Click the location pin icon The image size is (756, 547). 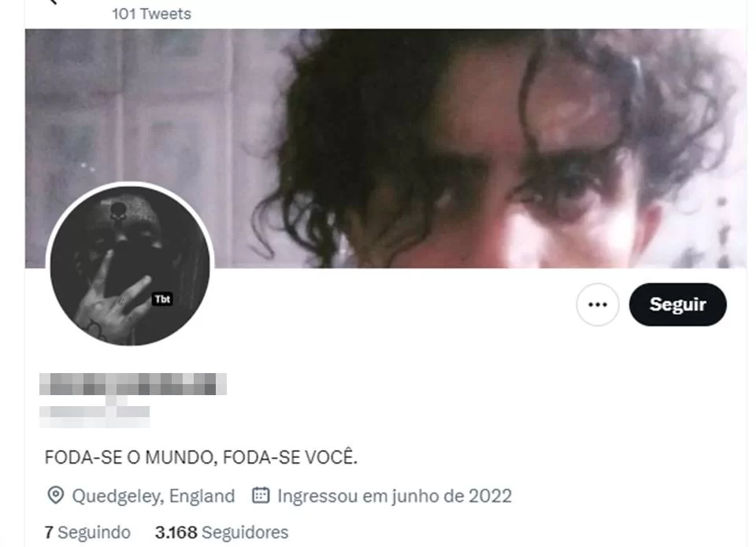[x=55, y=495]
